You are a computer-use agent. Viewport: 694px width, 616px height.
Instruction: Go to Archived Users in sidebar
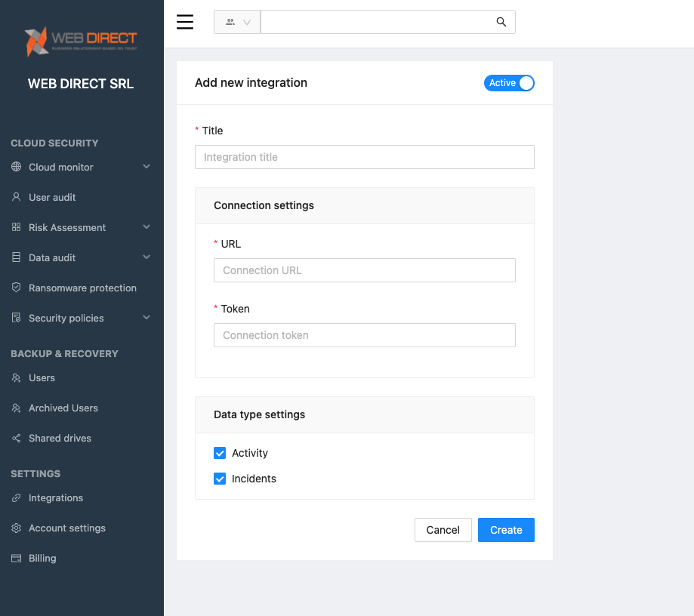coord(63,408)
